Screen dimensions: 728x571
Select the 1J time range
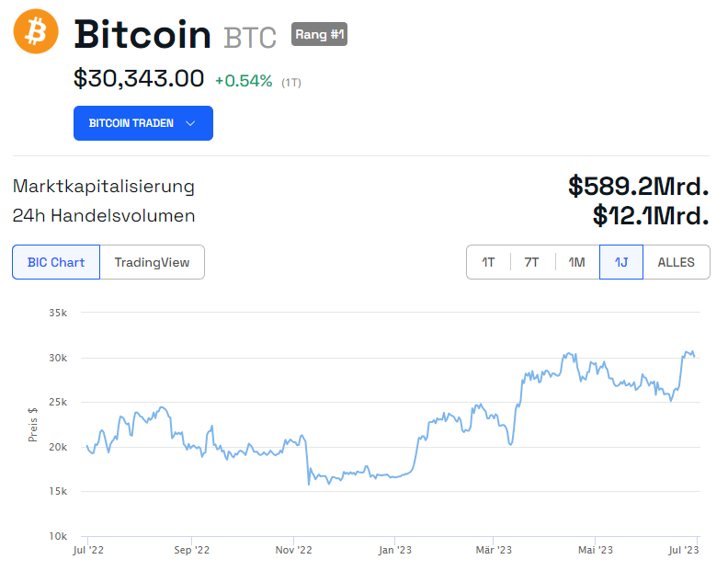point(621,262)
